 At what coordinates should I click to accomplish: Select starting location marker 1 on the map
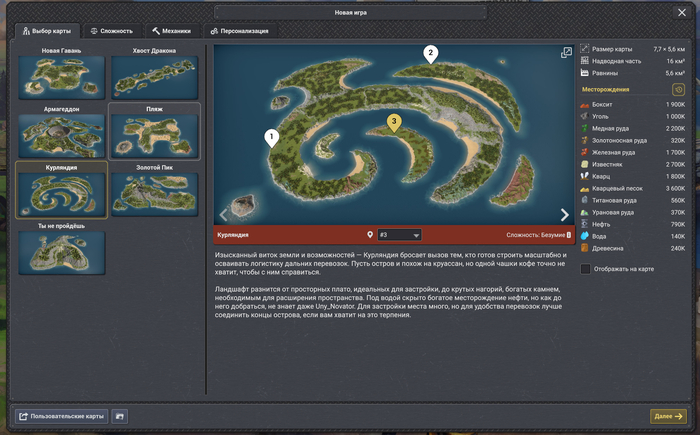271,137
